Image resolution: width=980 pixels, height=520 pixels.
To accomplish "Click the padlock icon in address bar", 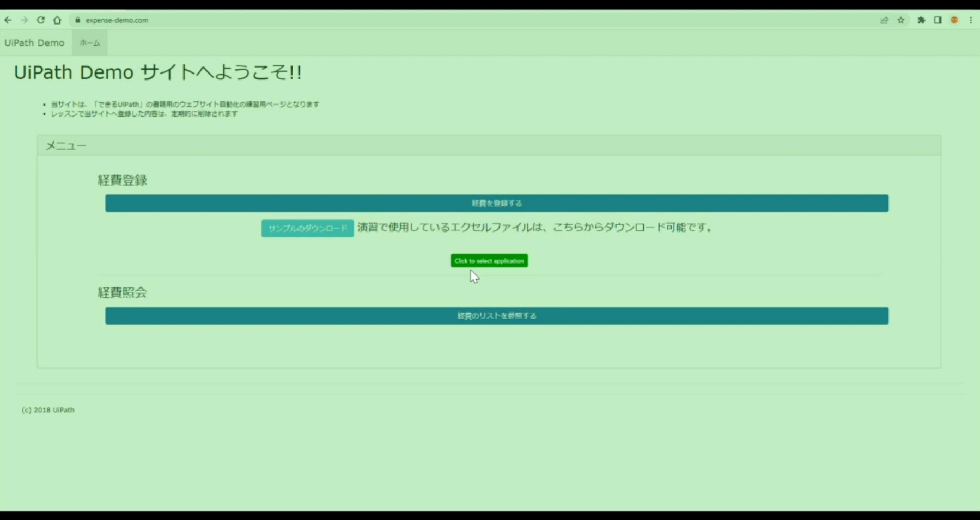I will pos(77,20).
